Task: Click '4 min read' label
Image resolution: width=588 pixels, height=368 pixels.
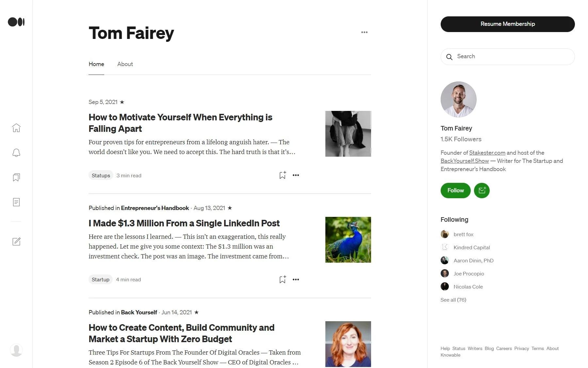Action: click(x=128, y=280)
